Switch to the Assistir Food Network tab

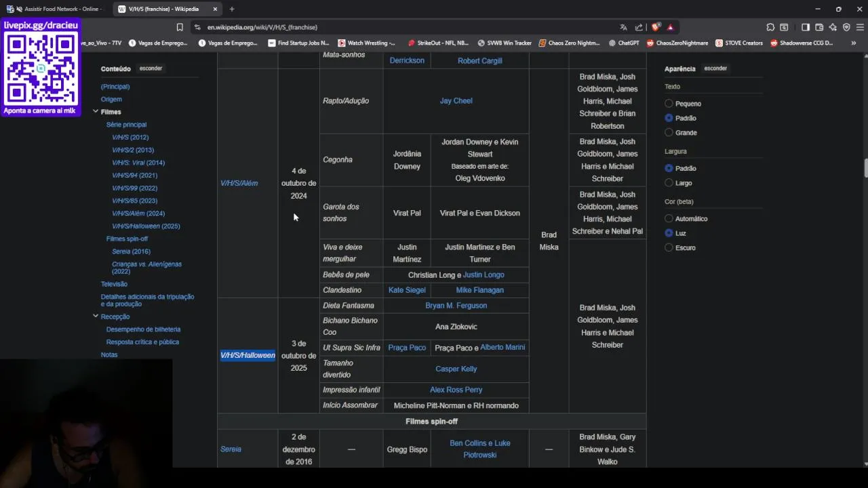[56, 9]
